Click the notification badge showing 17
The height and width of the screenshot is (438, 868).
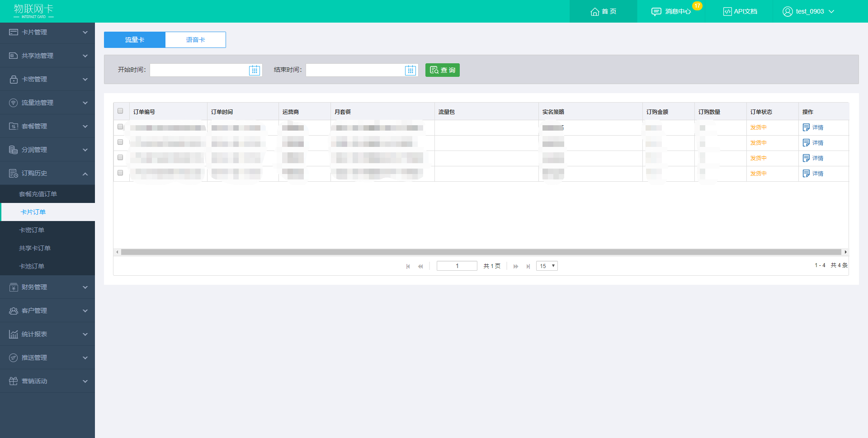[698, 6]
